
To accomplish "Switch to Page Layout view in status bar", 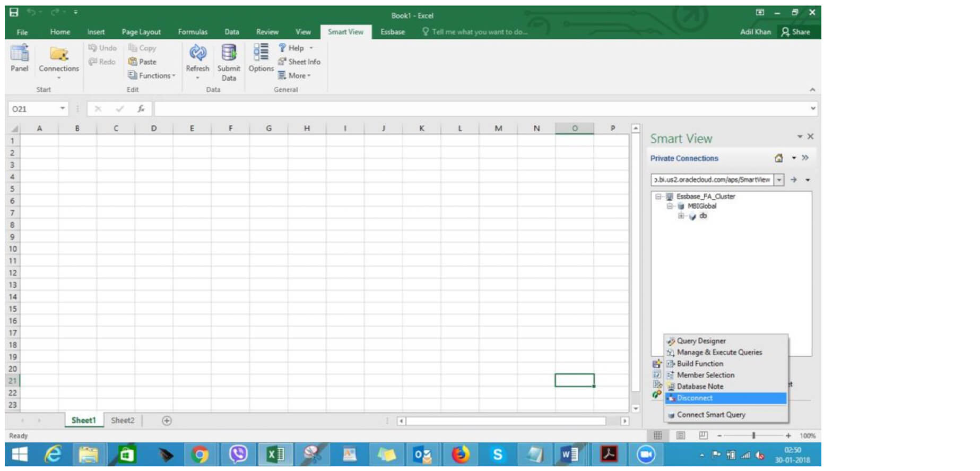I will tap(681, 435).
